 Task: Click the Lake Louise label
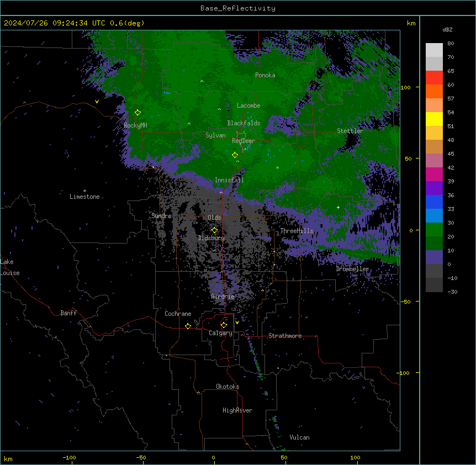coord(10,267)
